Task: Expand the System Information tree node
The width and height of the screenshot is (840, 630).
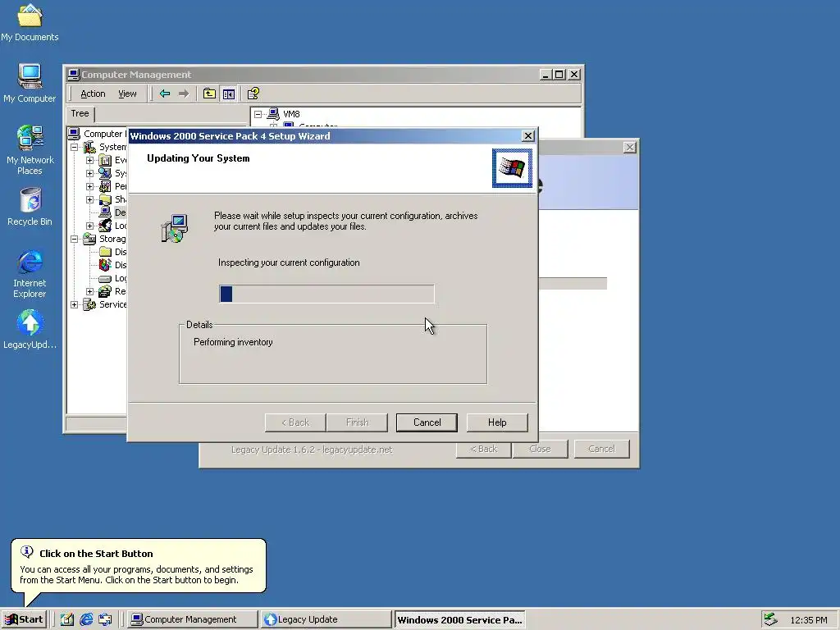Action: 90,173
